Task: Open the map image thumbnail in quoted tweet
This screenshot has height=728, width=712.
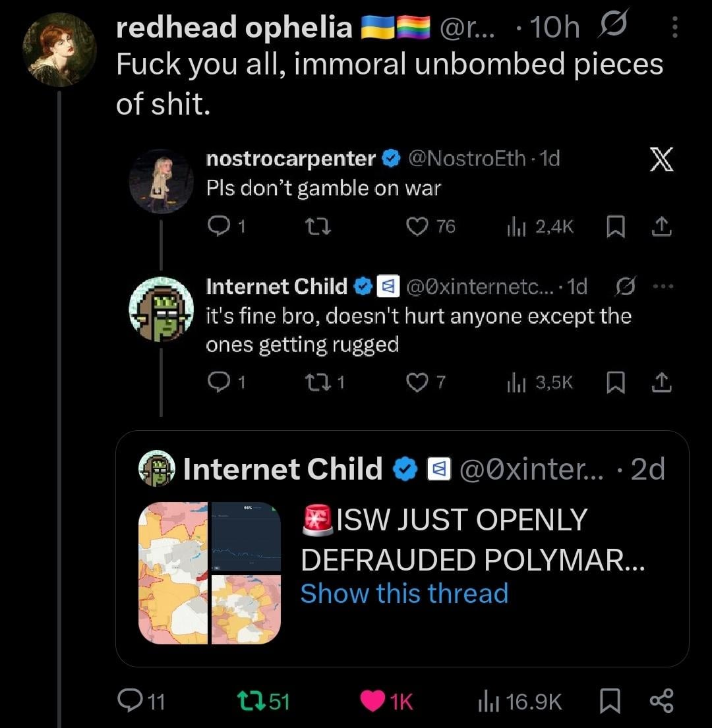Action: 210,573
